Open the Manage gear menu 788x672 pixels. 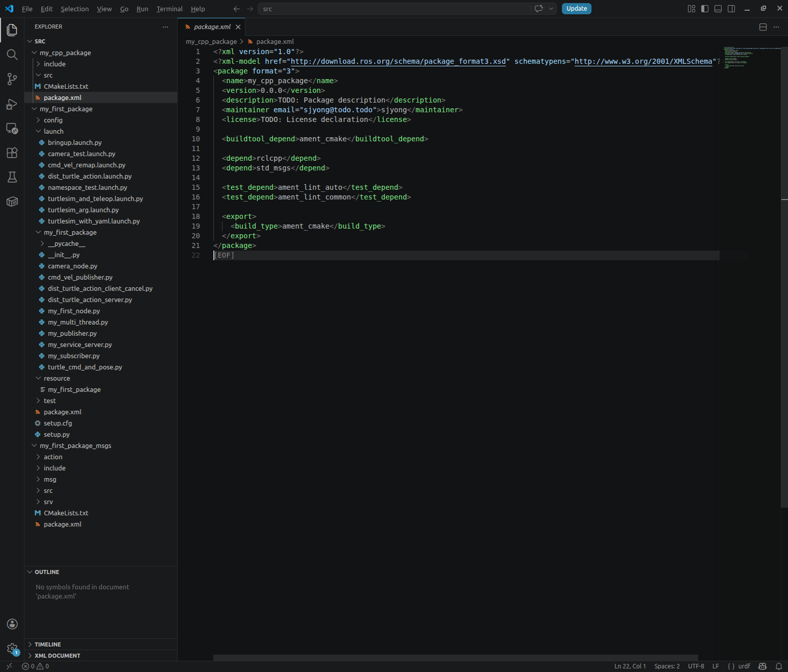click(x=12, y=649)
